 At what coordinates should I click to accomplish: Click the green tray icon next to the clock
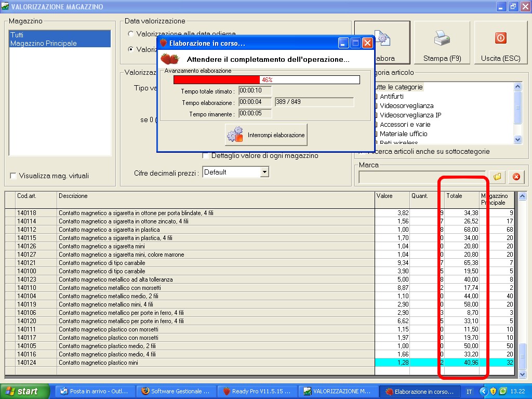point(503,391)
